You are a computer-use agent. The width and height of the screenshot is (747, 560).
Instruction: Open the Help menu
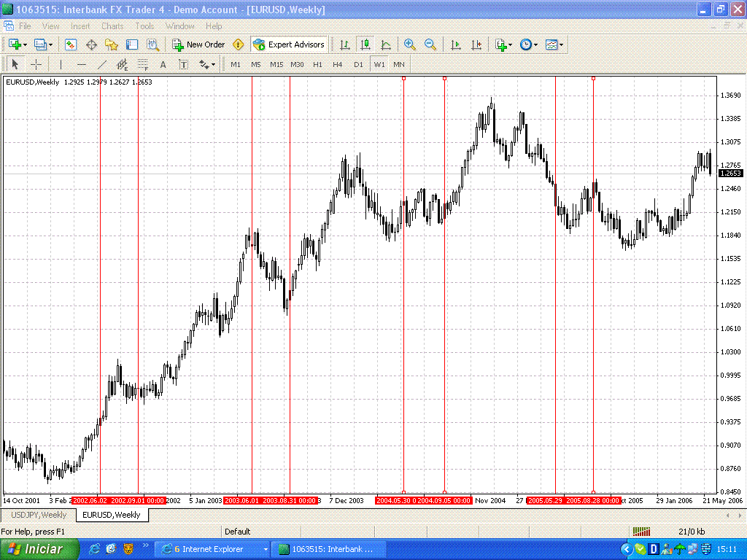coord(214,26)
